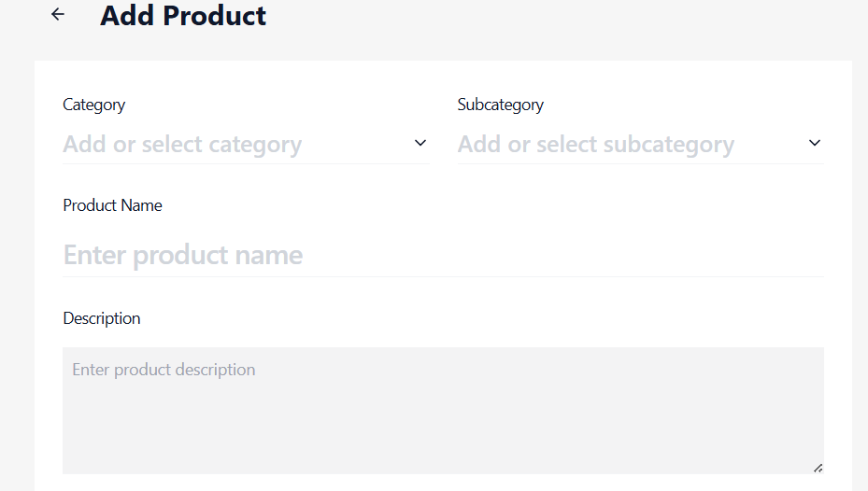868x491 pixels.
Task: Click the Description label
Action: 101,318
